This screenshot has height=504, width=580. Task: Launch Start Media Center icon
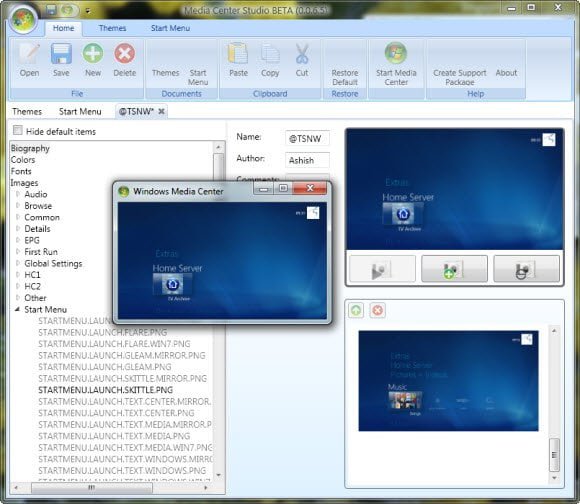pos(396,53)
